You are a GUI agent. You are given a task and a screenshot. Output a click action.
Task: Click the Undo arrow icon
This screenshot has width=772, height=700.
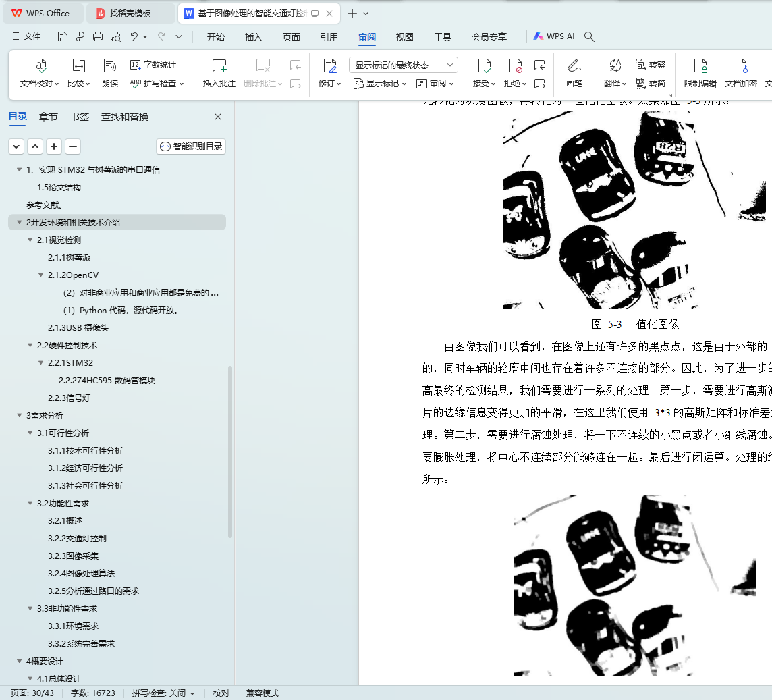[x=134, y=36]
